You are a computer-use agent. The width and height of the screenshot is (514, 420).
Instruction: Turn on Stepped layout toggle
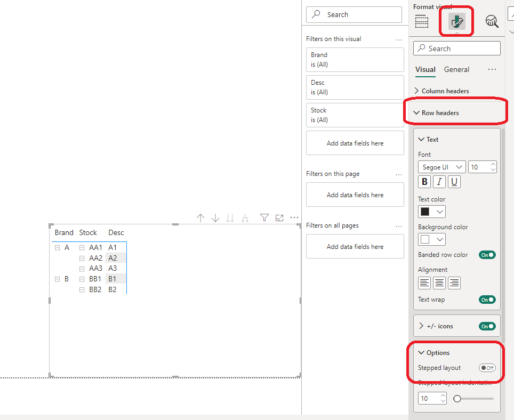pos(487,368)
